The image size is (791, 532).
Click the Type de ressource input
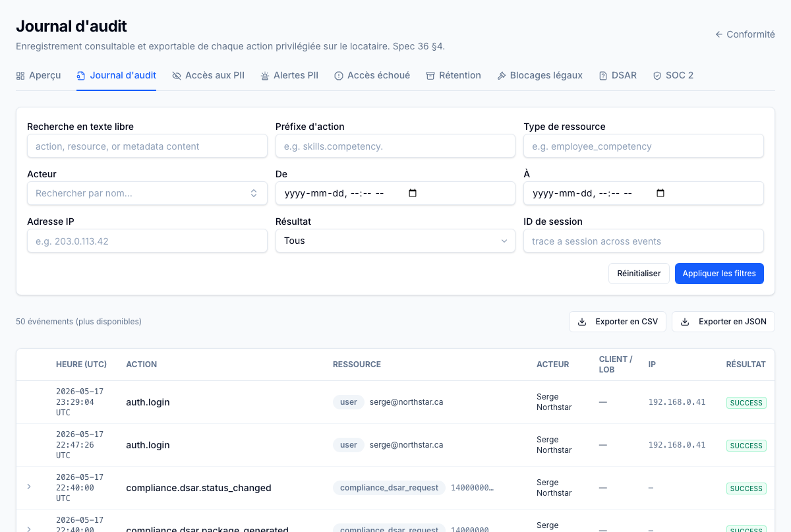pos(643,146)
